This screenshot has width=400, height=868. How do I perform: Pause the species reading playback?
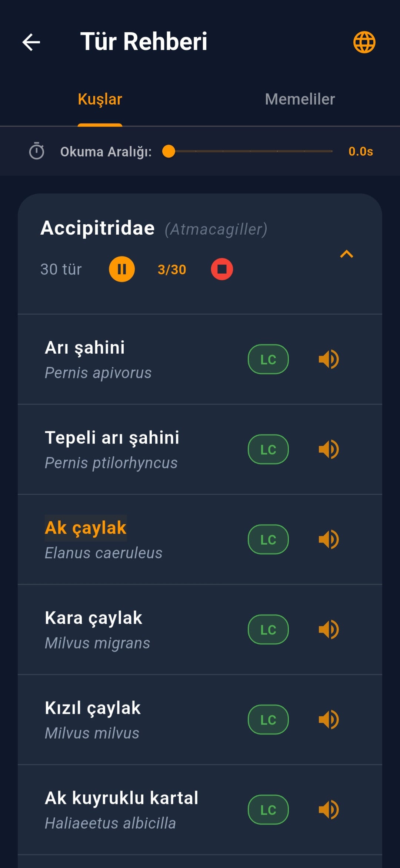[121, 269]
